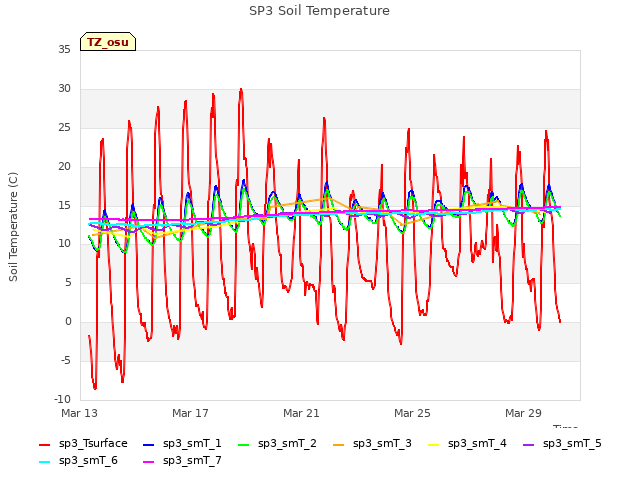Toggle the sp3_smT_3 legend entry
The height and width of the screenshot is (480, 640).
click(x=372, y=443)
